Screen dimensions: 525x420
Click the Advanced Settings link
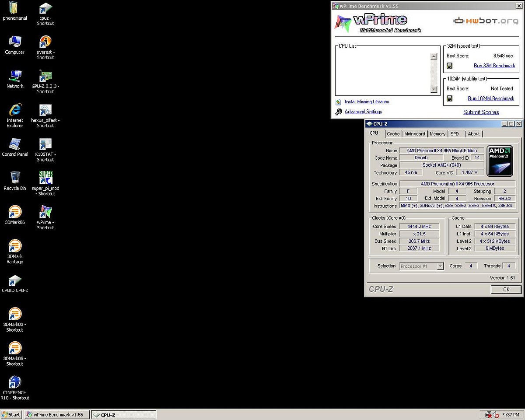pos(363,112)
